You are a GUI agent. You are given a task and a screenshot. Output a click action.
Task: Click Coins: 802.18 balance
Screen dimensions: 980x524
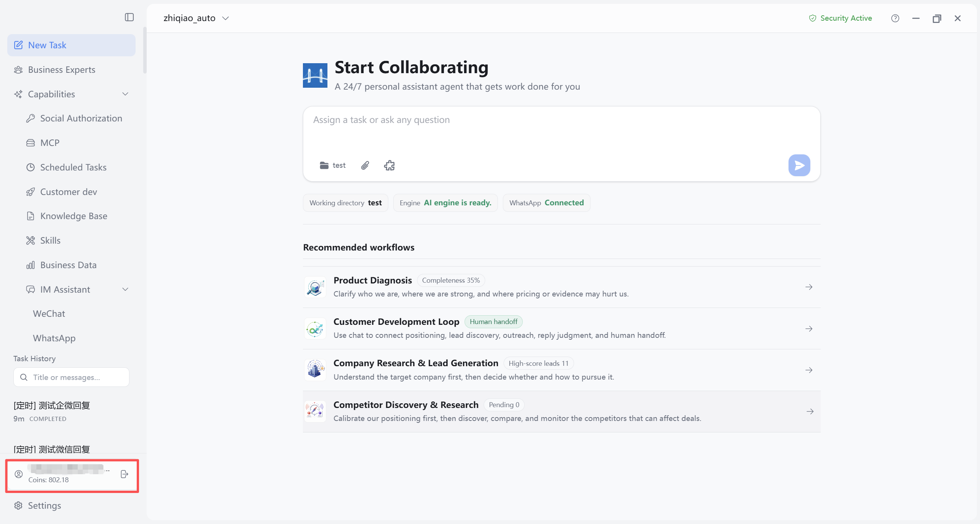[49, 480]
